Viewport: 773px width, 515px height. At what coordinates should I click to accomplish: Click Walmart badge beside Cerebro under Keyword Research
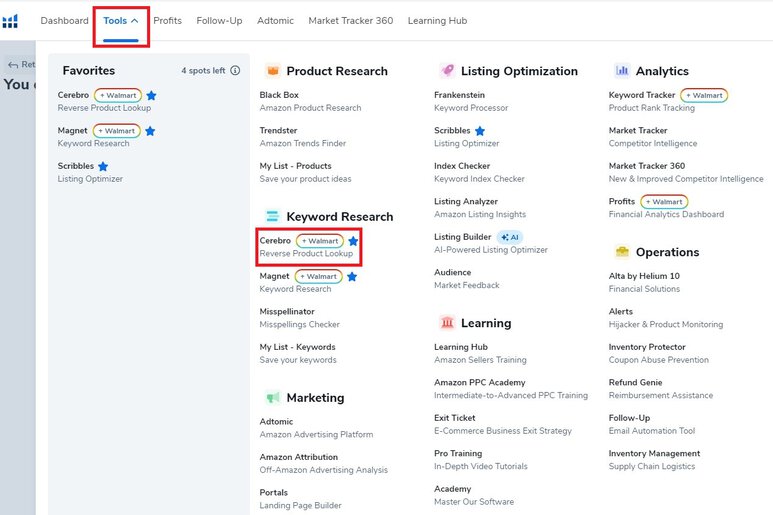[x=320, y=241]
